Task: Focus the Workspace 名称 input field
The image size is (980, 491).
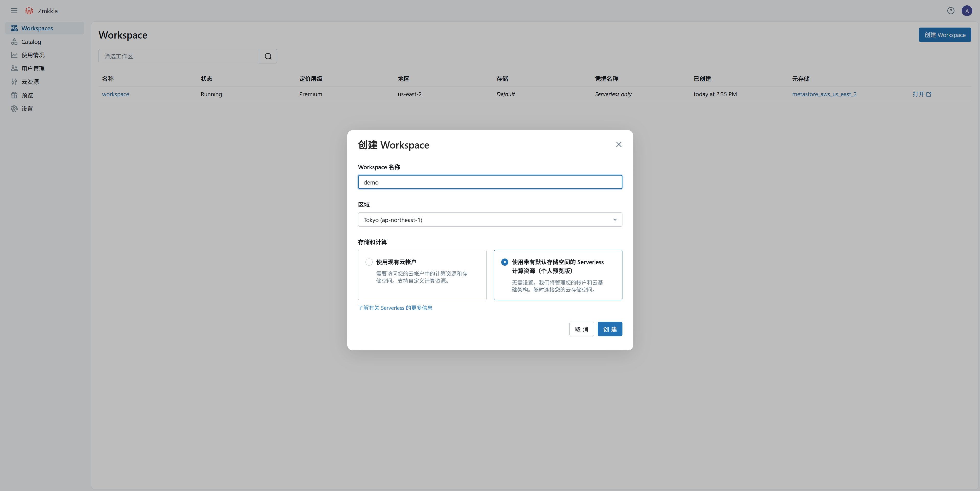Action: pyautogui.click(x=490, y=182)
